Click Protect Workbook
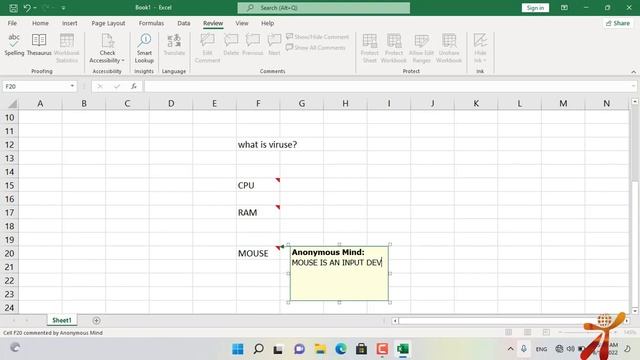This screenshot has height=360, width=640. (393, 48)
